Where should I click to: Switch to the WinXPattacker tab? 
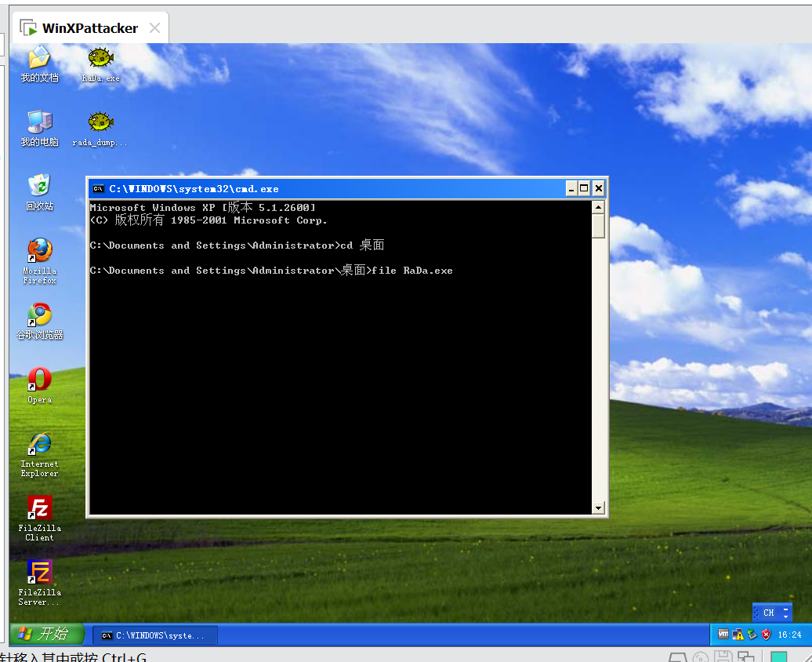90,28
